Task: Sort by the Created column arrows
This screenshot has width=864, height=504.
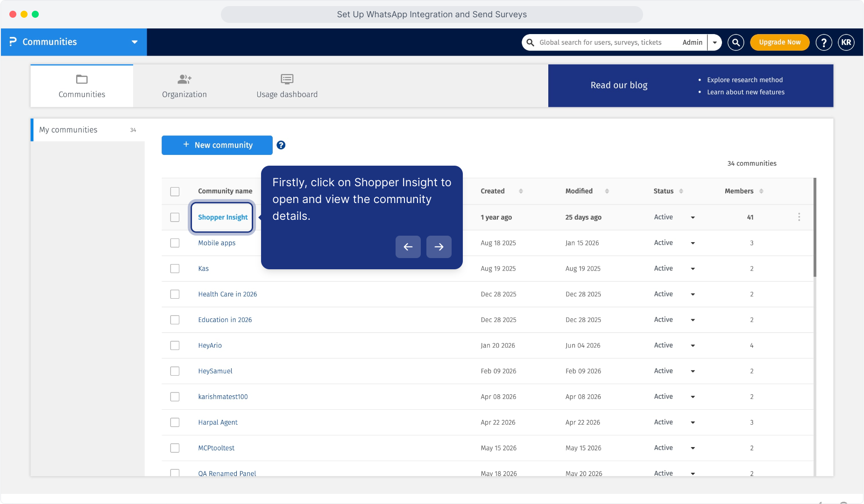Action: pyautogui.click(x=521, y=191)
